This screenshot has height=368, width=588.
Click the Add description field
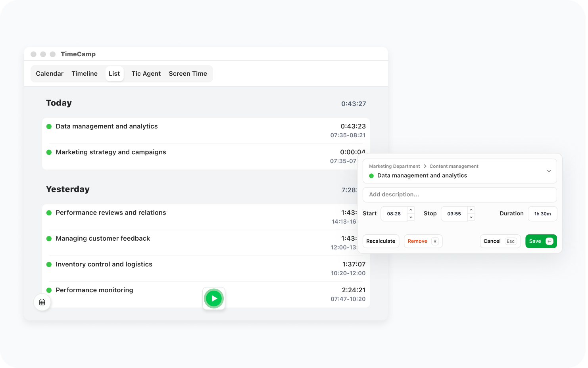(x=459, y=195)
